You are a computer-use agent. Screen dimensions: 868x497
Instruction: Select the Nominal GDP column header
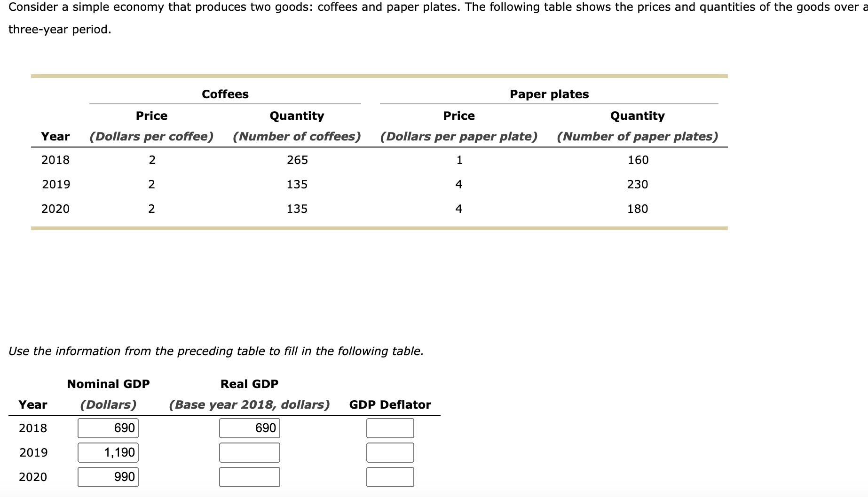point(108,383)
